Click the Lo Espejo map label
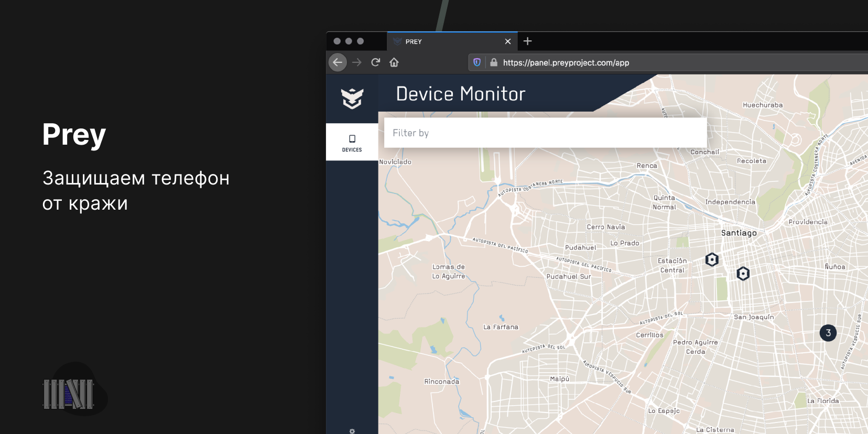This screenshot has width=868, height=434. (664, 411)
